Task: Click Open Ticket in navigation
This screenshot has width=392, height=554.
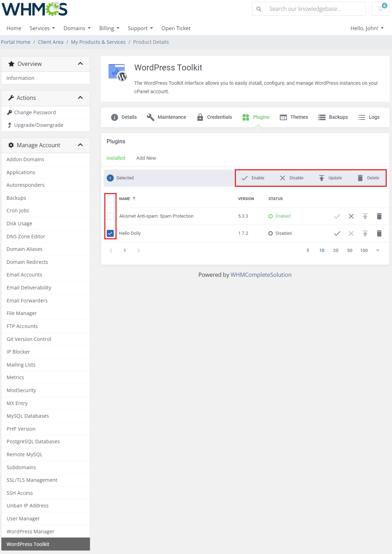Action: [176, 28]
